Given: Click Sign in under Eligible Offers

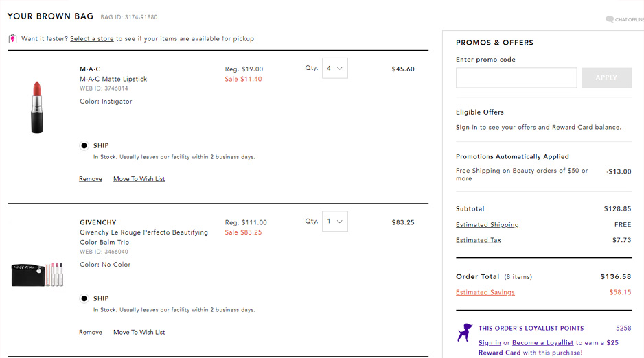Looking at the screenshot, I should (x=467, y=127).
